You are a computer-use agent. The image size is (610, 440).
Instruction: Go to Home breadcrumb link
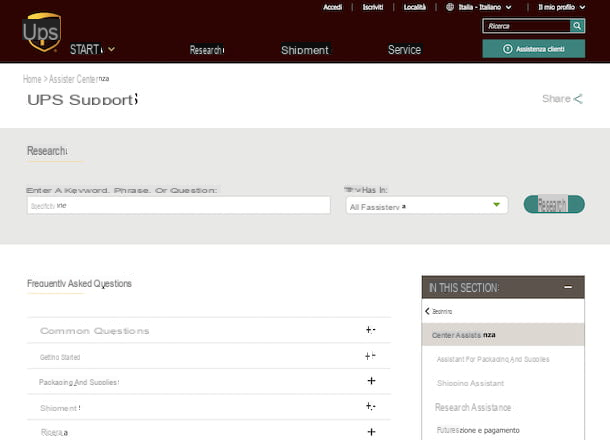[x=32, y=79]
